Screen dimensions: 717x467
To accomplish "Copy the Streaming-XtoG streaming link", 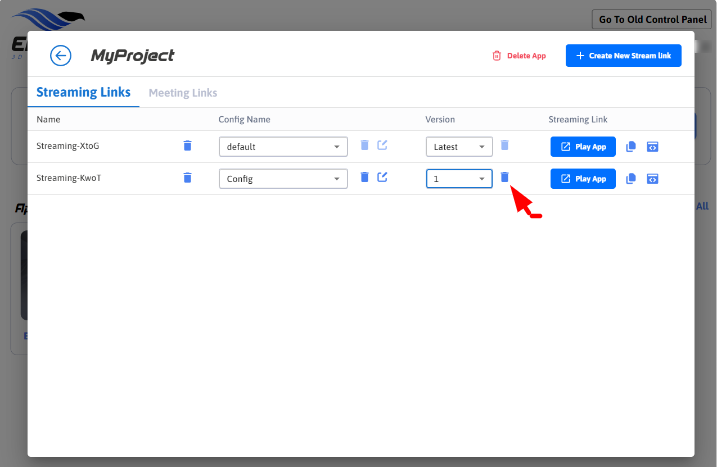I will point(631,146).
